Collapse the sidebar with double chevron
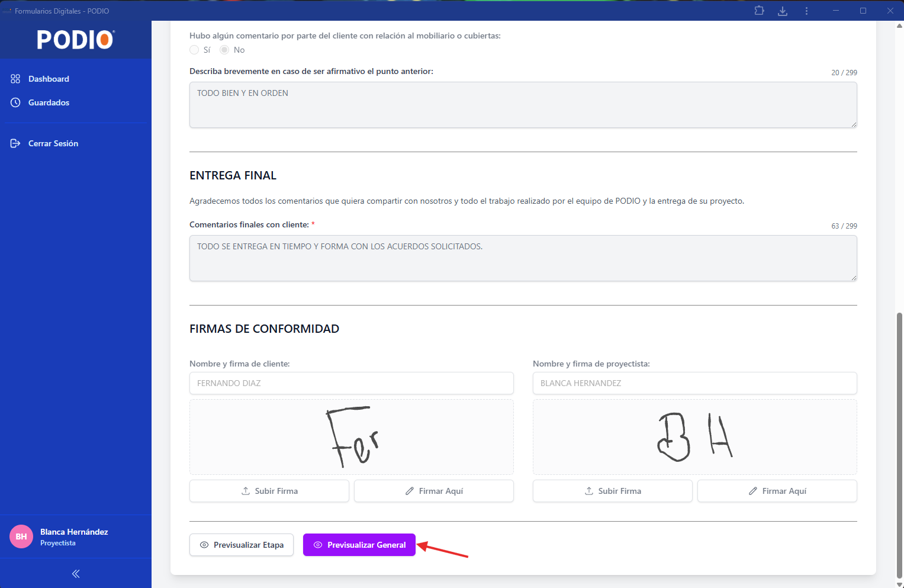 (76, 573)
